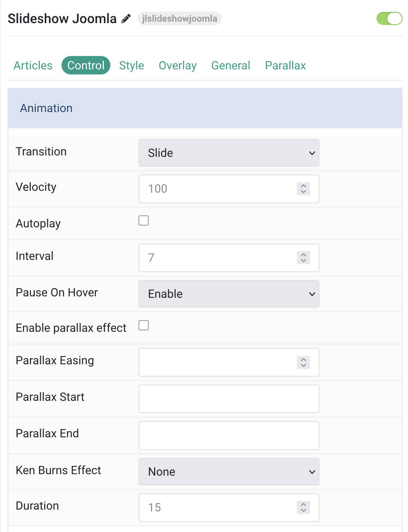Open the Transition dropdown set to Slide

229,153
